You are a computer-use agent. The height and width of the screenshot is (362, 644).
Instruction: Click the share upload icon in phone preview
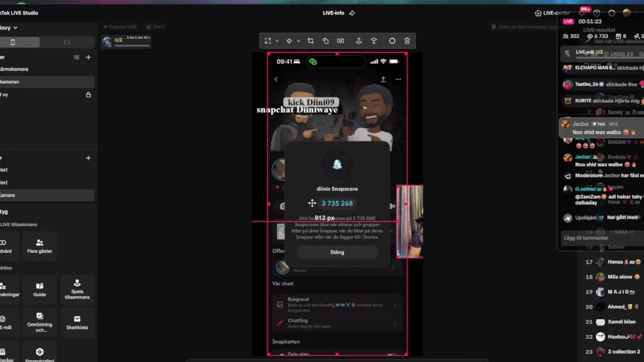(383, 79)
